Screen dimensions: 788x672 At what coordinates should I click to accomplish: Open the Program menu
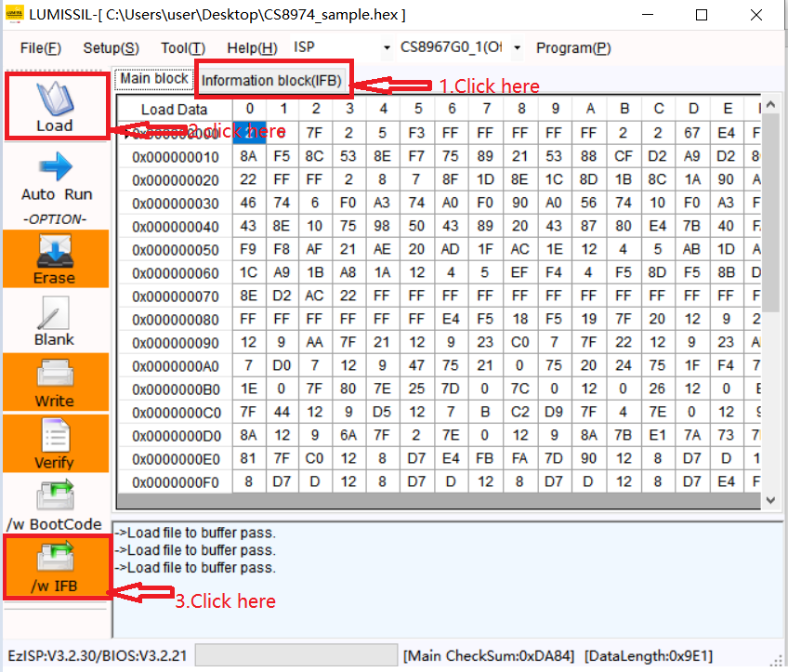pos(573,47)
